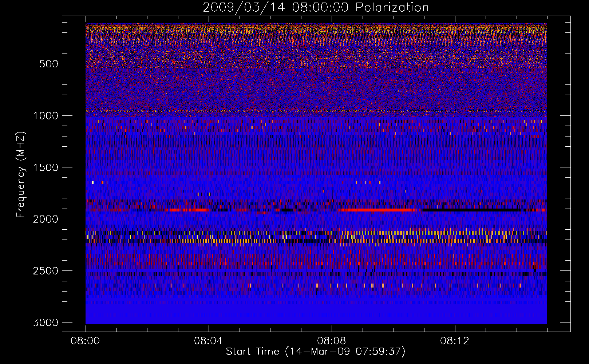589x364 pixels.
Task: Click the 08:12 time tick label
Action: 455,341
